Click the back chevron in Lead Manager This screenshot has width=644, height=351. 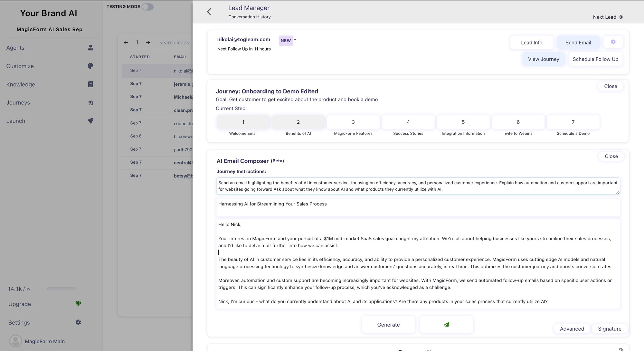(x=209, y=12)
